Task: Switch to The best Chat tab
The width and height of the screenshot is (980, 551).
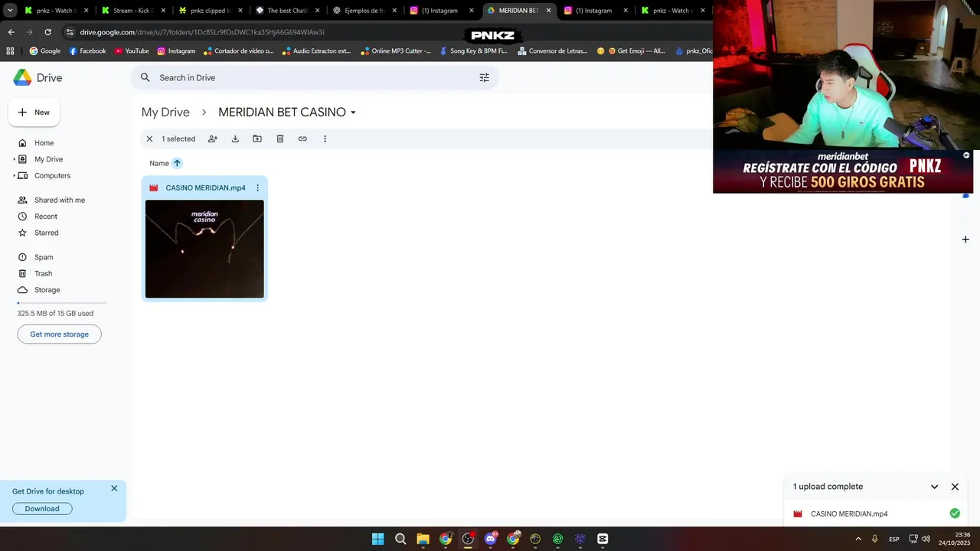Action: pyautogui.click(x=286, y=11)
